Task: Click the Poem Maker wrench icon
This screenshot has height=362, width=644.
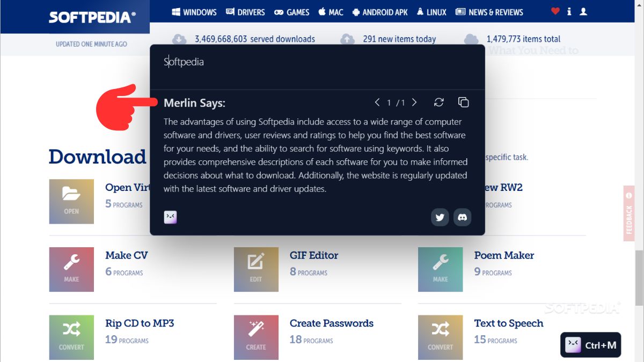Action: (x=440, y=269)
